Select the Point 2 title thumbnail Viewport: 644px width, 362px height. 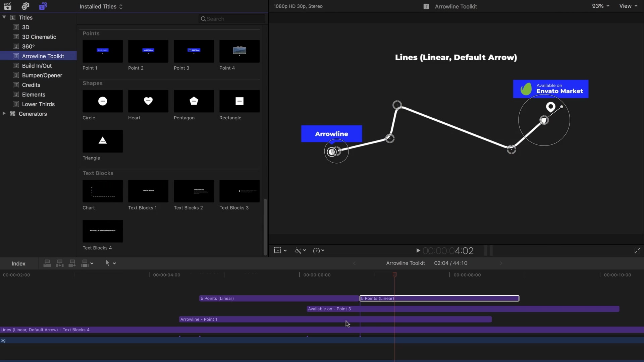(148, 51)
